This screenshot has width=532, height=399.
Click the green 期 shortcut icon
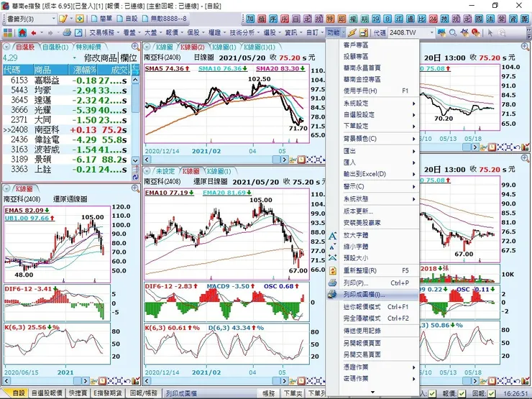tap(364, 19)
